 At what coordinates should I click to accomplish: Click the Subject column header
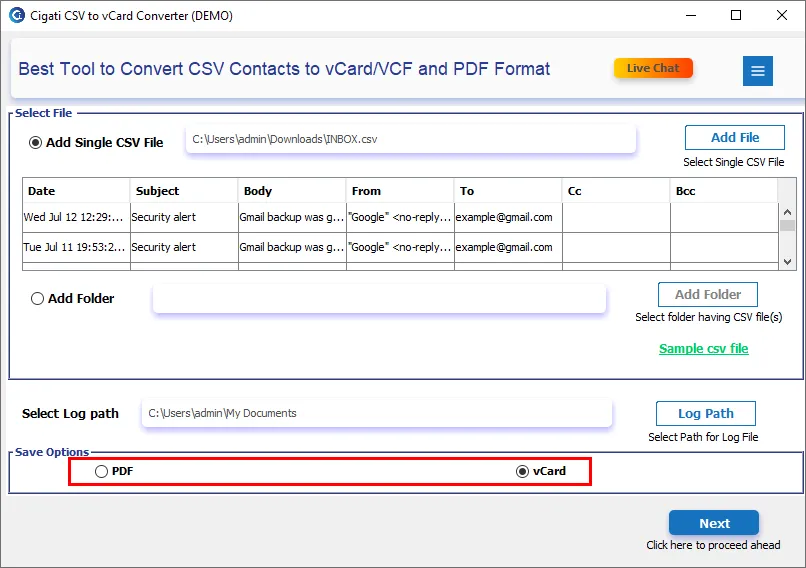tap(184, 191)
